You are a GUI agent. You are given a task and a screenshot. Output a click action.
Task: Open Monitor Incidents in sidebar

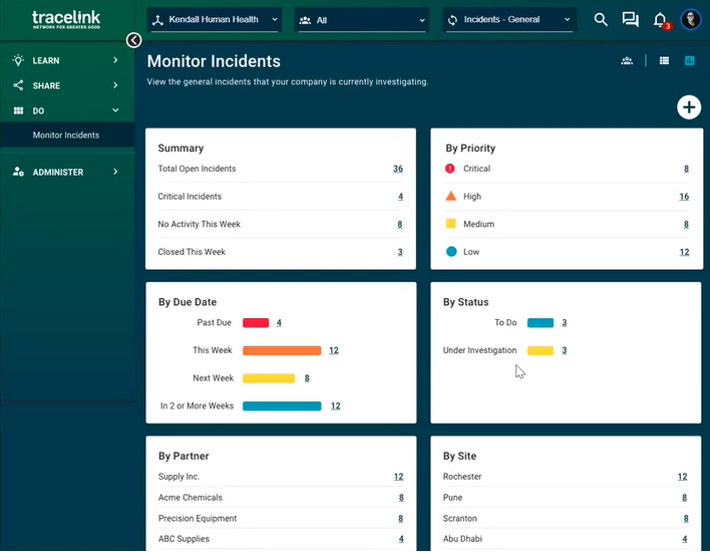pyautogui.click(x=67, y=135)
